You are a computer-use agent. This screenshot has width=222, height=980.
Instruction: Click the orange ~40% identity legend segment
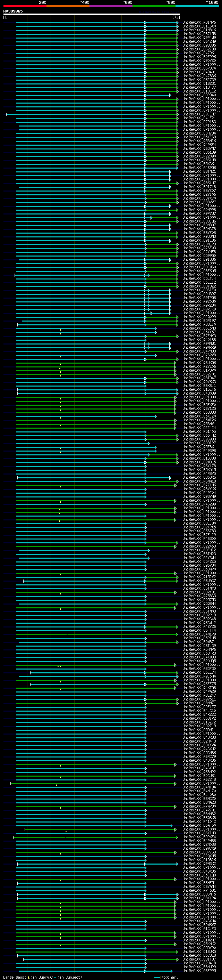click(68, 6)
